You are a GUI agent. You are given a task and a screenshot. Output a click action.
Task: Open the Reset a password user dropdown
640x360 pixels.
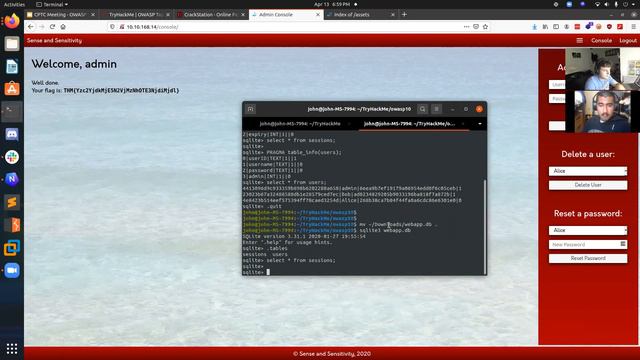click(x=588, y=230)
